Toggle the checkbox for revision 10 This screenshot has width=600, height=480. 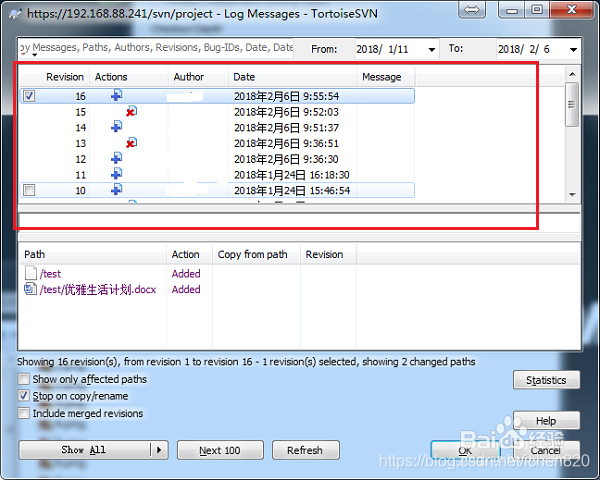29,190
